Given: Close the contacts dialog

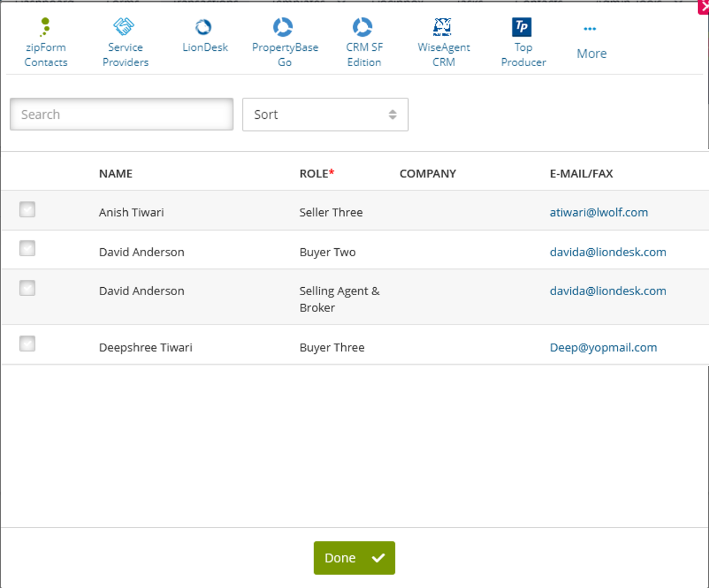Looking at the screenshot, I should [x=703, y=7].
